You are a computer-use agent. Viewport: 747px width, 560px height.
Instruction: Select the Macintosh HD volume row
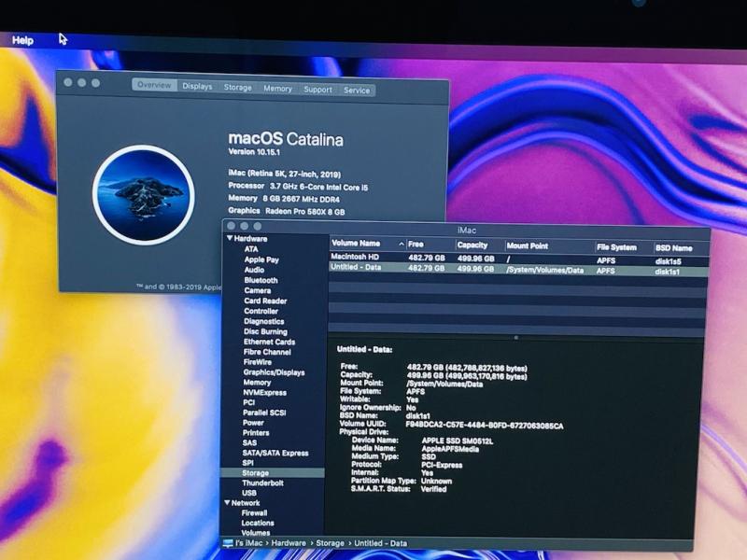[x=420, y=258]
